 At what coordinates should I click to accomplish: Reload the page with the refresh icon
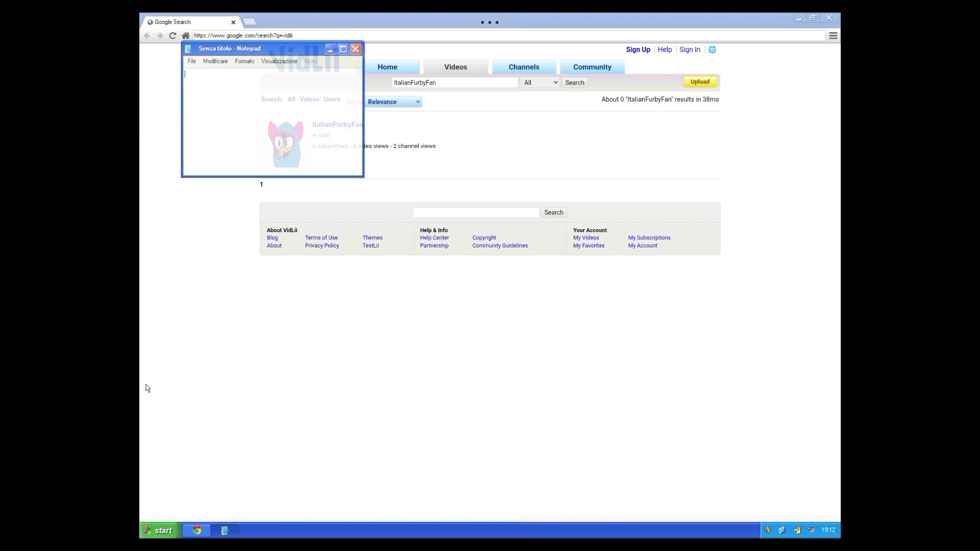(173, 36)
